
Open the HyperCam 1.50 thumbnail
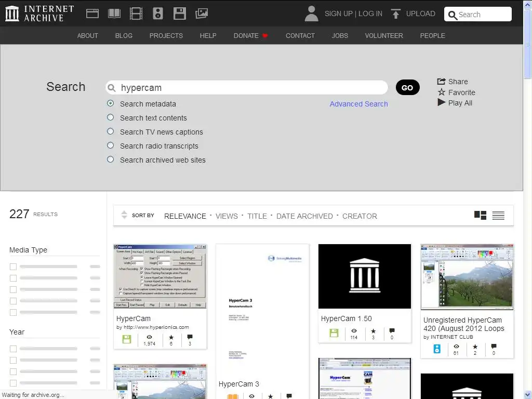click(x=365, y=276)
